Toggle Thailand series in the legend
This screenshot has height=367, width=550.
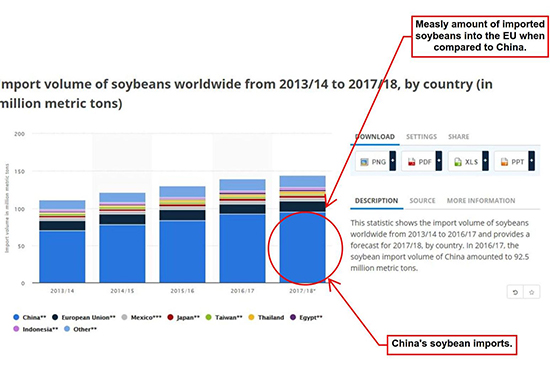tap(266, 318)
